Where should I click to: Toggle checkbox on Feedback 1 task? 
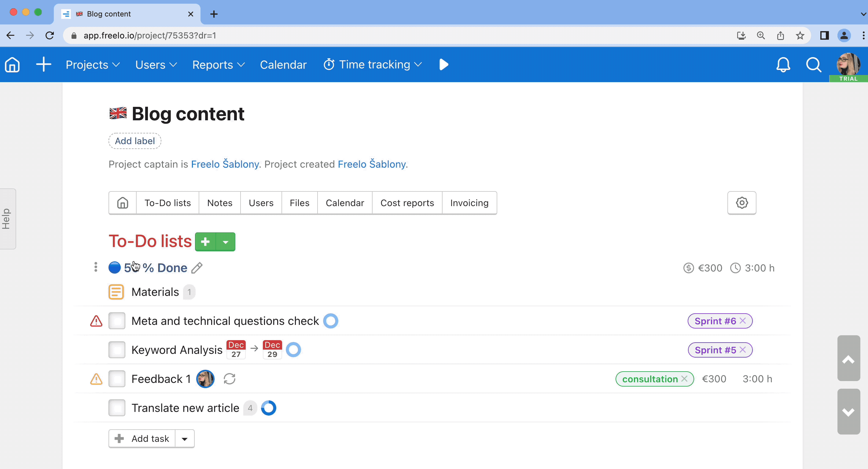point(116,378)
